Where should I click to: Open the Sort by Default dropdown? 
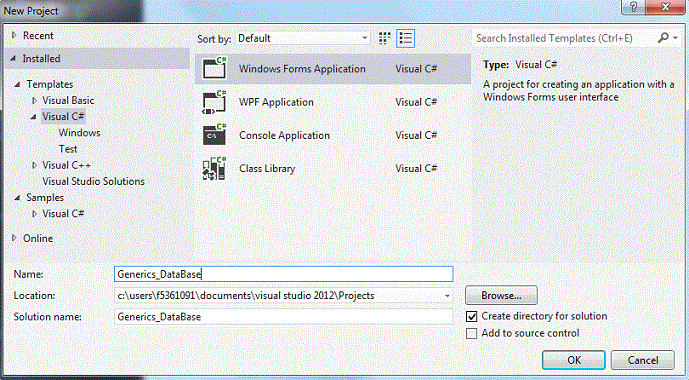(303, 38)
